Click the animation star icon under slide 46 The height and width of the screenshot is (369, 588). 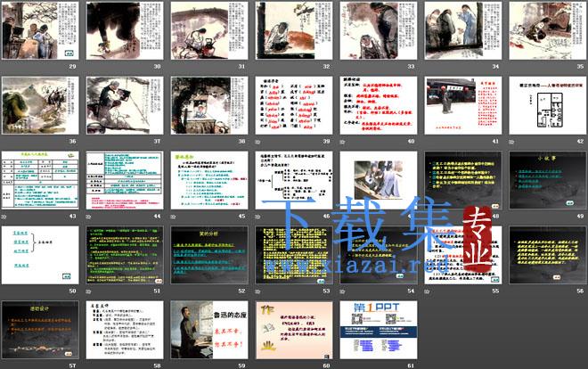[x=257, y=217]
